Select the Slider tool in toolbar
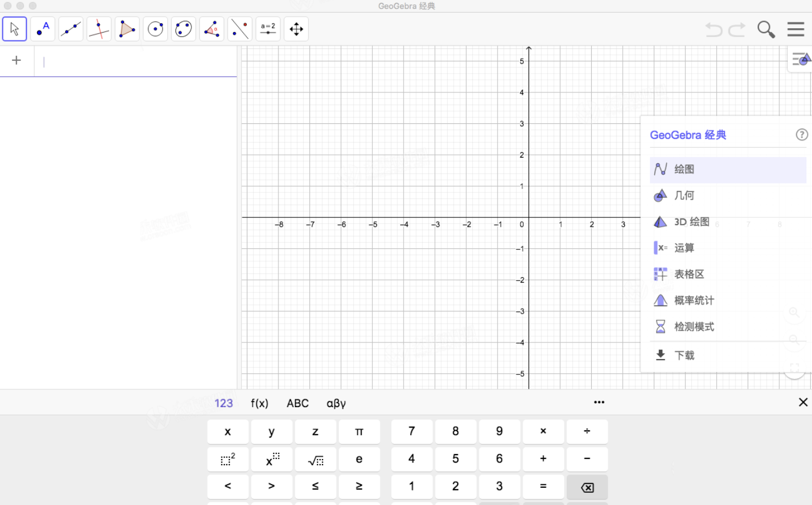 (268, 29)
